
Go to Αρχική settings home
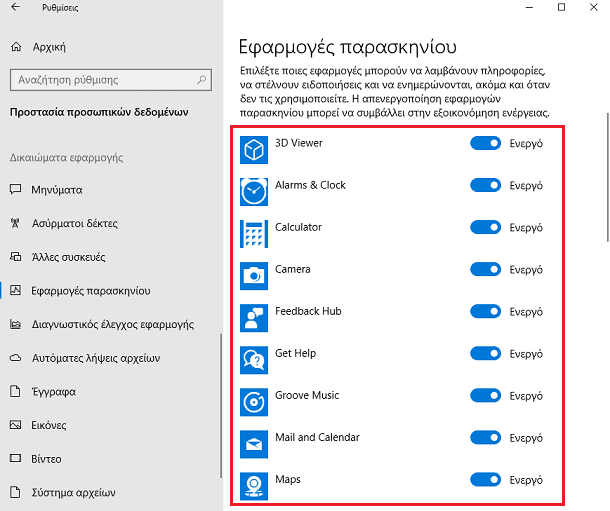coord(49,47)
